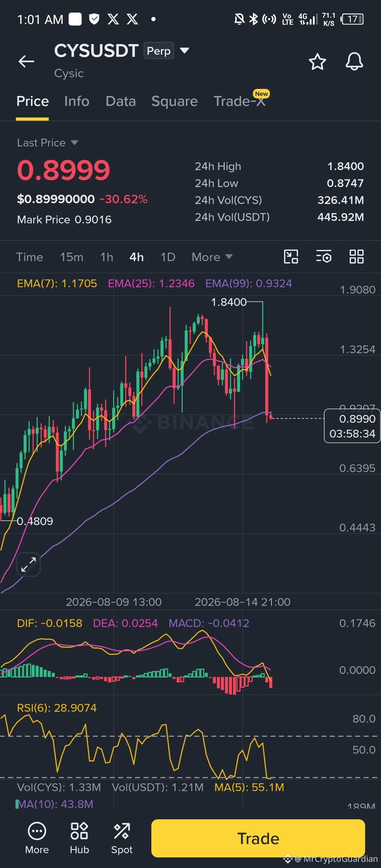Tap the Mark Price 0.9016 text
381x868 pixels.
[64, 219]
